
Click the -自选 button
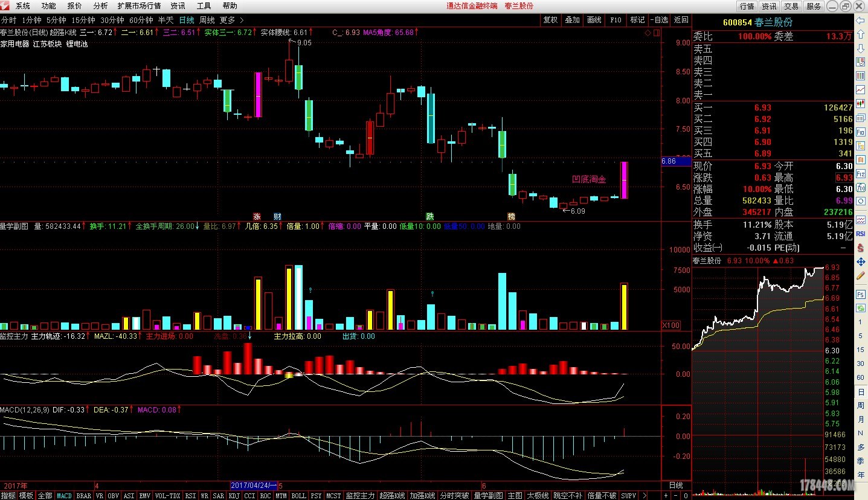[x=659, y=20]
